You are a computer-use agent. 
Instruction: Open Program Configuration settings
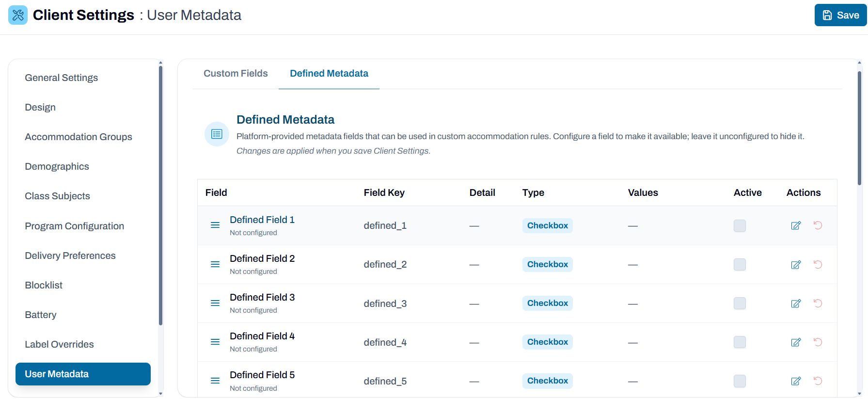click(75, 226)
